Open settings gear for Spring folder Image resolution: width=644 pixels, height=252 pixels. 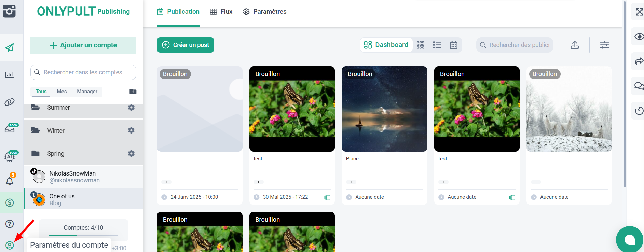pyautogui.click(x=131, y=154)
